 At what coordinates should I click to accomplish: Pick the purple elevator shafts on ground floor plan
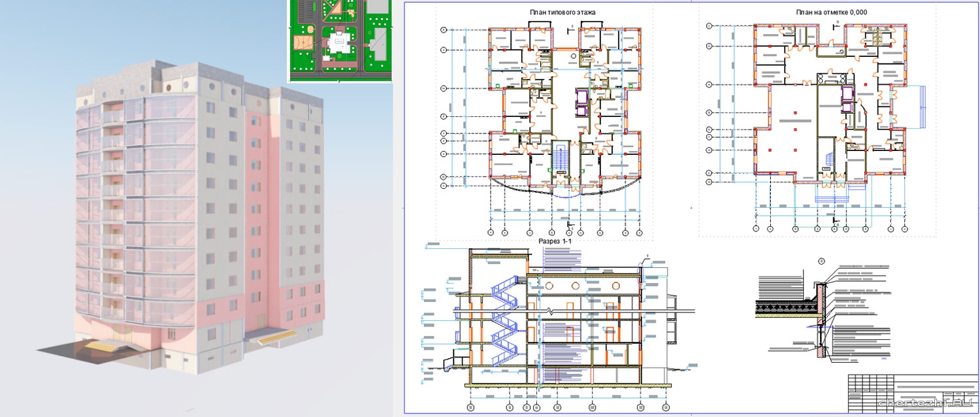click(848, 98)
